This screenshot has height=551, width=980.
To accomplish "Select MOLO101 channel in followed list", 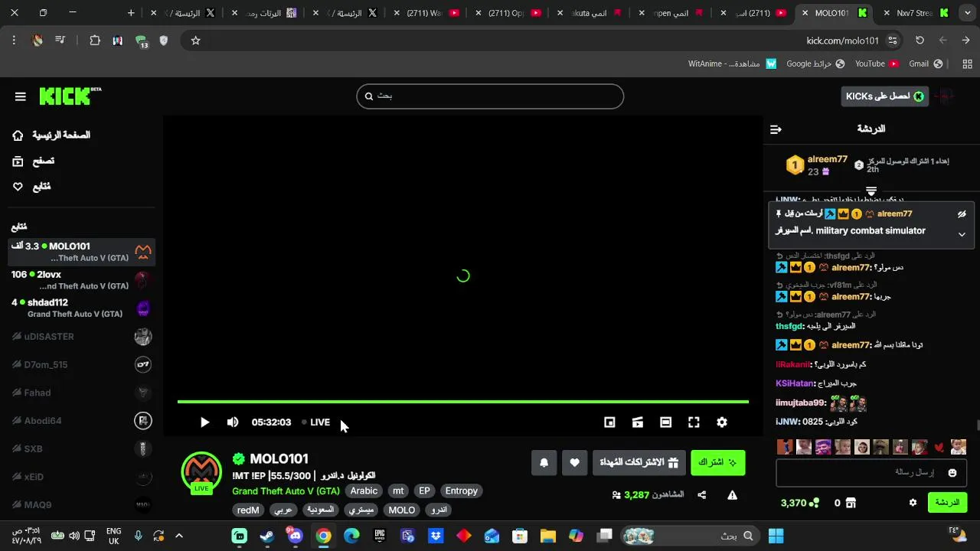I will tap(81, 252).
